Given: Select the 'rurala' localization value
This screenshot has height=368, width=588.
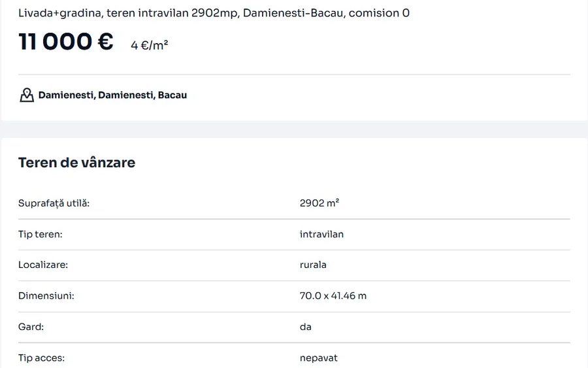Looking at the screenshot, I should (x=313, y=265).
